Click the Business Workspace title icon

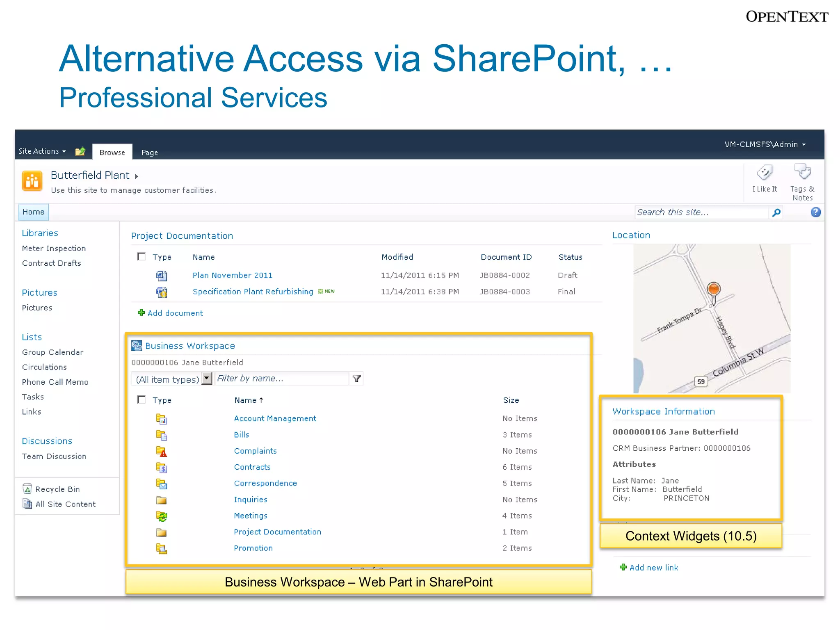click(137, 345)
